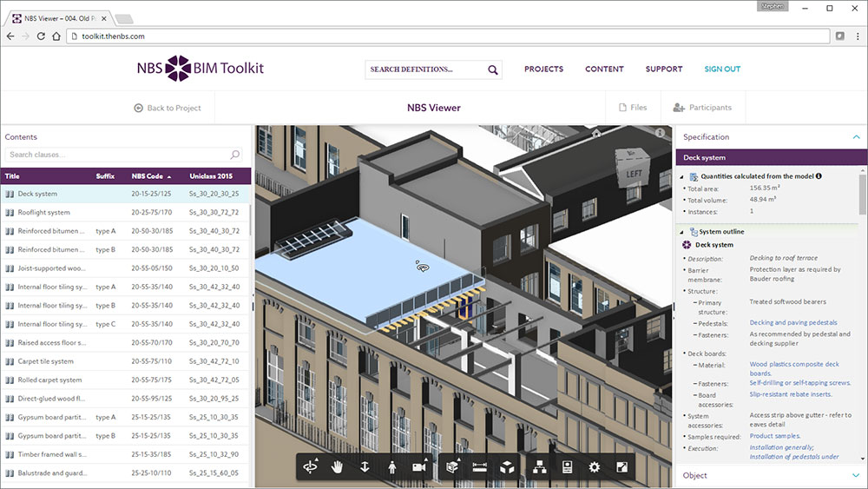Screen dimensions: 868x489
Task: Open Wood plastics composite deck boards link
Action: (x=794, y=369)
